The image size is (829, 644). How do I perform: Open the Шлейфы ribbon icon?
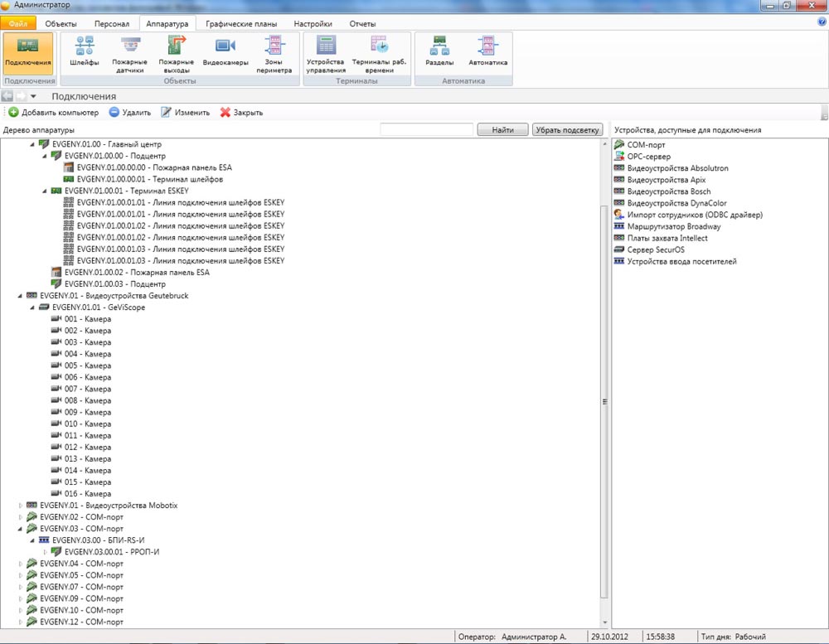(x=85, y=52)
